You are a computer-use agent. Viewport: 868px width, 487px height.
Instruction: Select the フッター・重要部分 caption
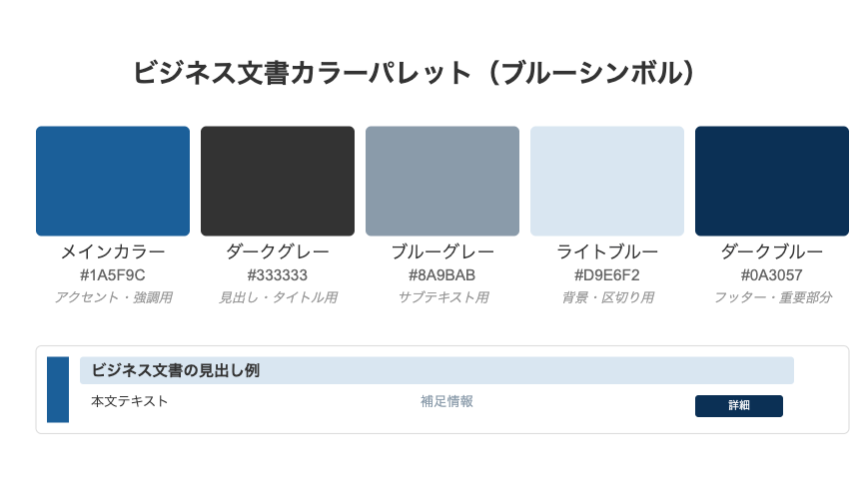772,297
